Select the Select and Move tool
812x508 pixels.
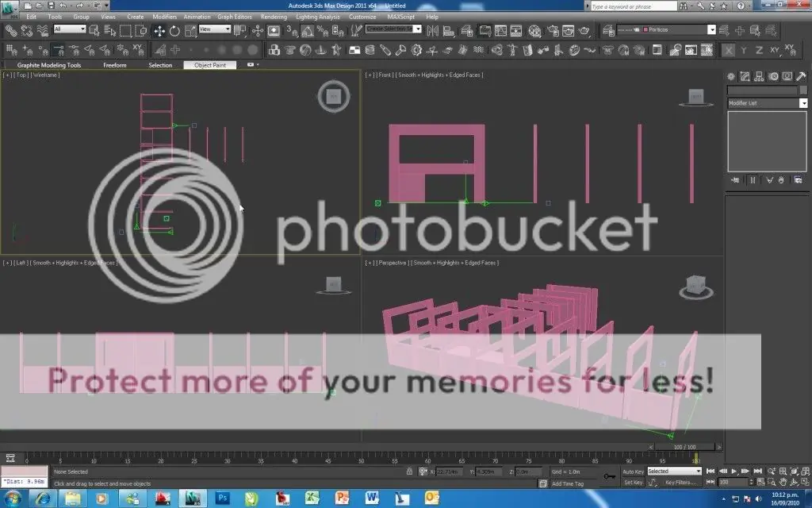(159, 31)
